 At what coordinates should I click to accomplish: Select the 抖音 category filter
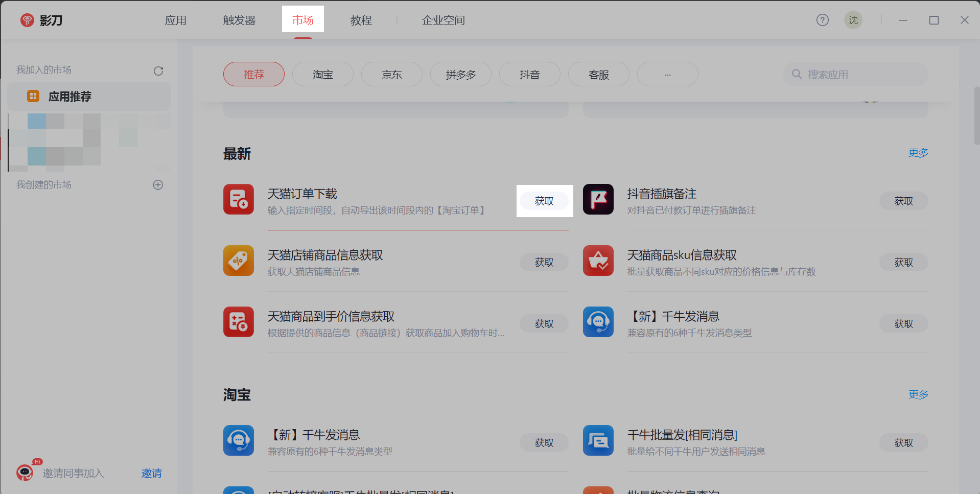click(530, 74)
